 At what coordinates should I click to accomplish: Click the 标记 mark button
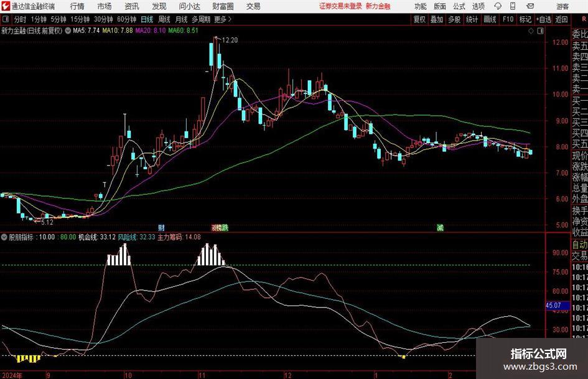[525, 19]
